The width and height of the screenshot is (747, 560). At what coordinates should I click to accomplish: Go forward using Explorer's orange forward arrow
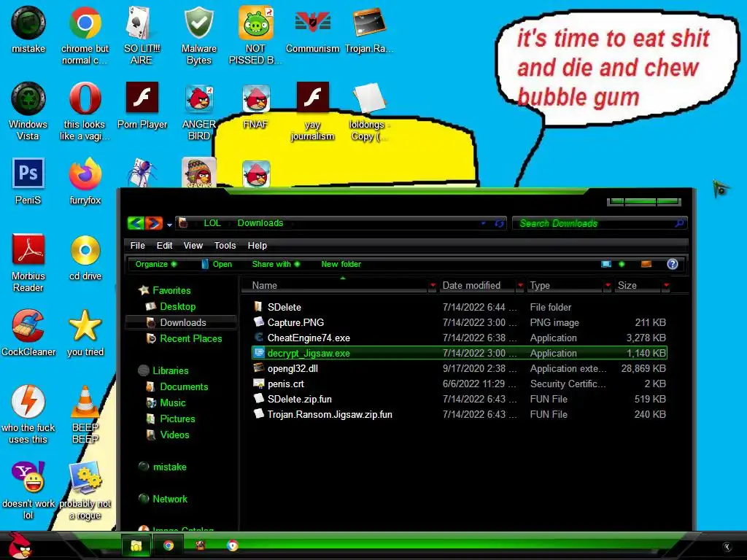[x=153, y=223]
